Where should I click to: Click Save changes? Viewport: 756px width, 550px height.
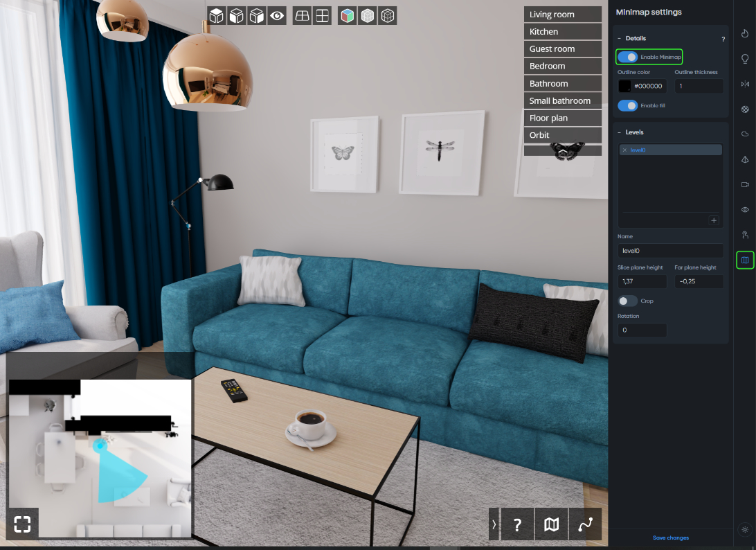[670, 538]
